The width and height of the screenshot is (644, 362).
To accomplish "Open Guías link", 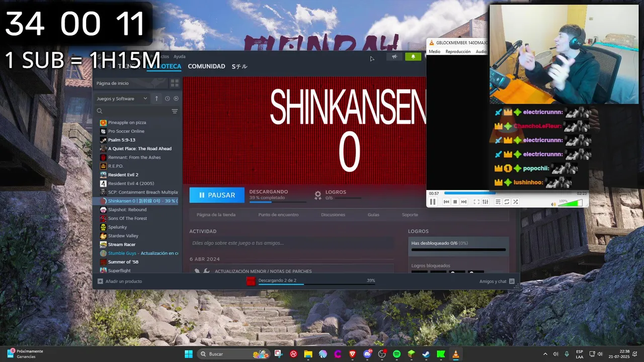I will click(x=373, y=215).
